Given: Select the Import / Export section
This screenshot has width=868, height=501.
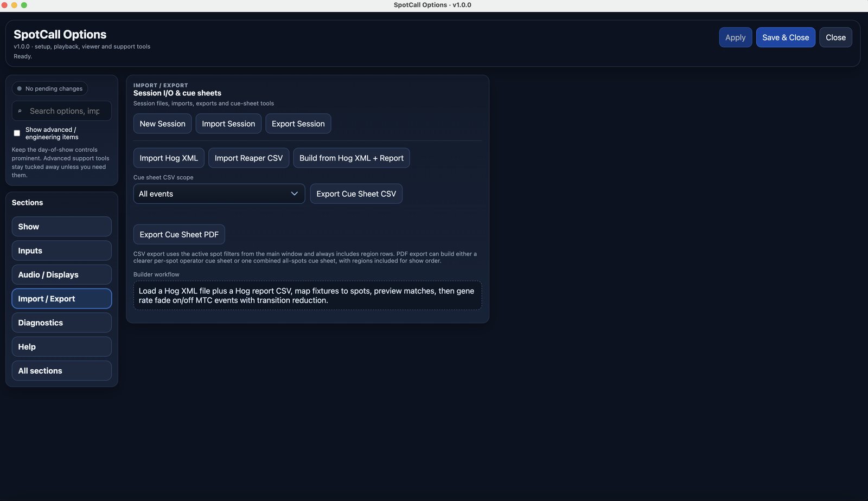Looking at the screenshot, I should tap(62, 299).
